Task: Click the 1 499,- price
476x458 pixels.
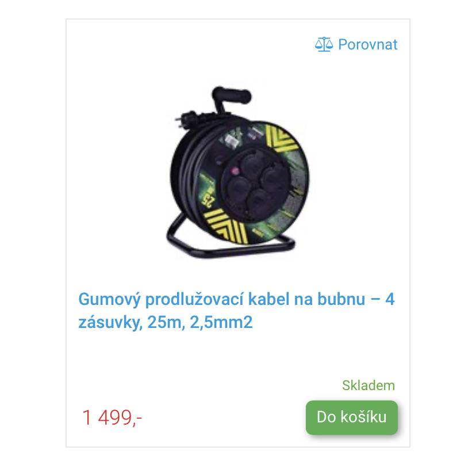Action: [x=112, y=418]
